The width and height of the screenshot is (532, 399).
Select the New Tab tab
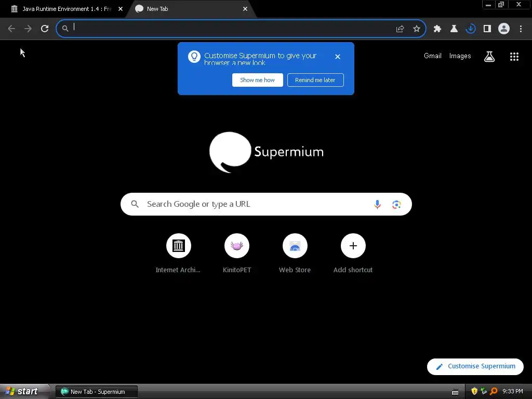190,9
